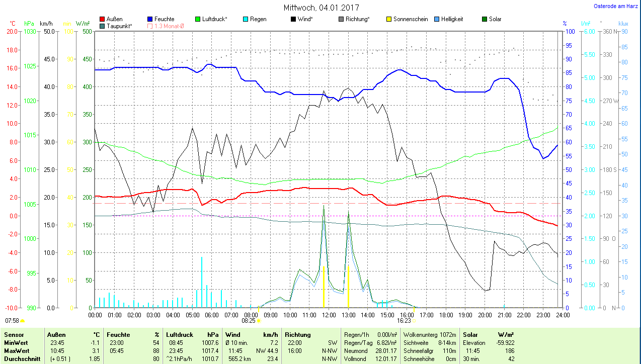
Task: Select the dark green Solar legend marker
Action: pos(485,19)
